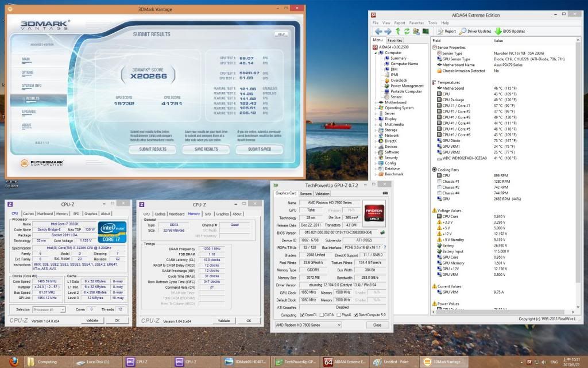Click the AIDA64 green monitor toolbar icon
The width and height of the screenshot is (588, 368).
(425, 31)
